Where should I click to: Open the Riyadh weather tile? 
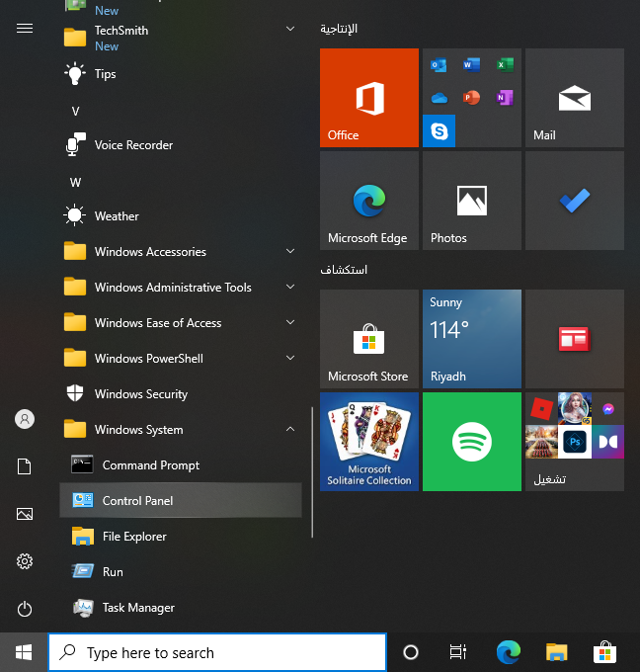472,339
